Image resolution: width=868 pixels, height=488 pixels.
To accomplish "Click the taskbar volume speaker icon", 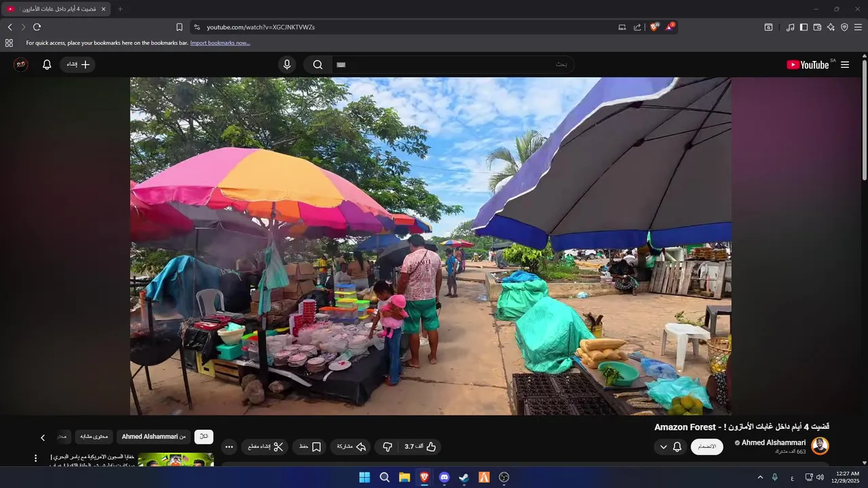I will tap(820, 477).
